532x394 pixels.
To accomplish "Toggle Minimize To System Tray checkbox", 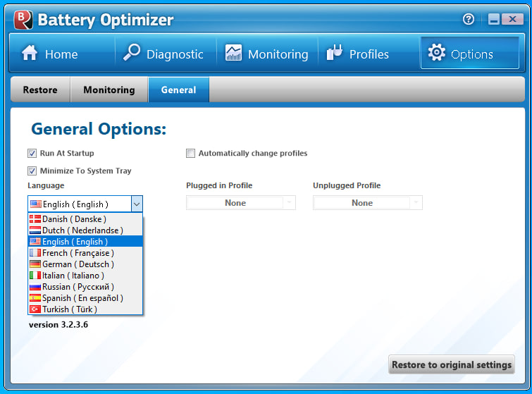I will pos(32,171).
